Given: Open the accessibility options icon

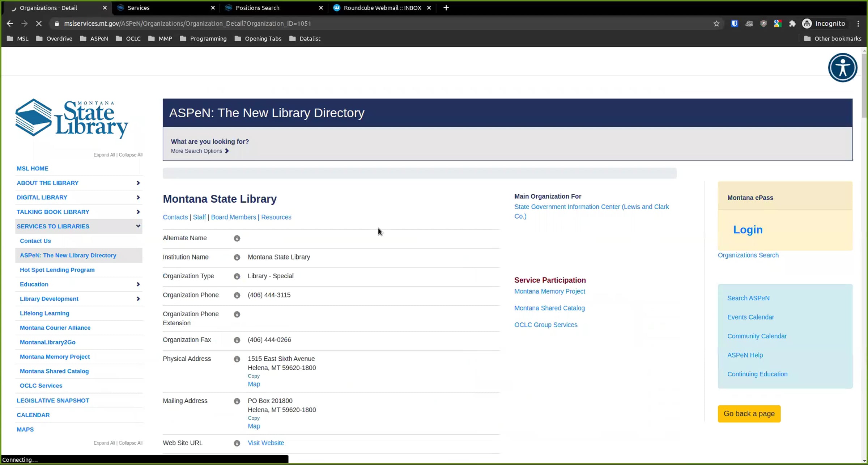Looking at the screenshot, I should click(843, 68).
